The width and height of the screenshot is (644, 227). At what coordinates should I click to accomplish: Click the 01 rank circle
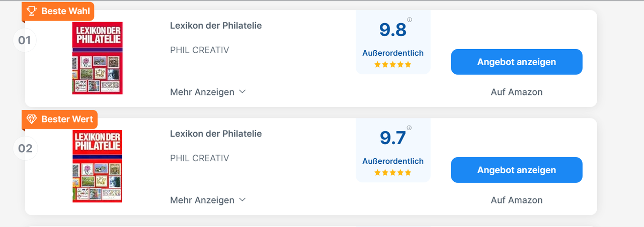tap(25, 40)
